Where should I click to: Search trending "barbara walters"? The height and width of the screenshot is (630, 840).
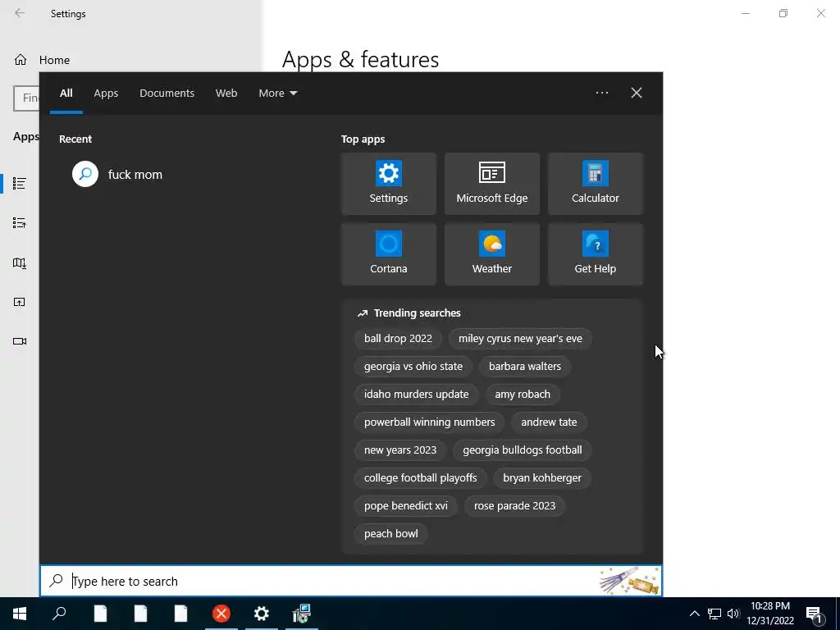coord(525,367)
